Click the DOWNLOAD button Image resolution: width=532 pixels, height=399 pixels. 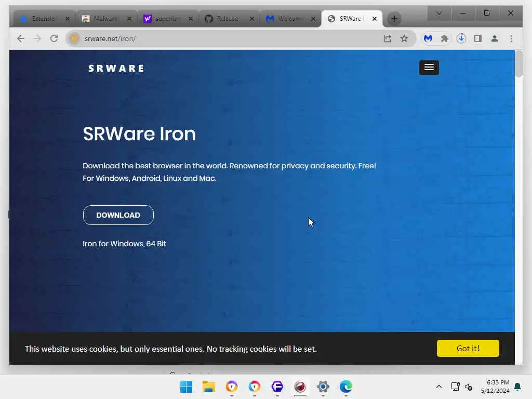[118, 215]
